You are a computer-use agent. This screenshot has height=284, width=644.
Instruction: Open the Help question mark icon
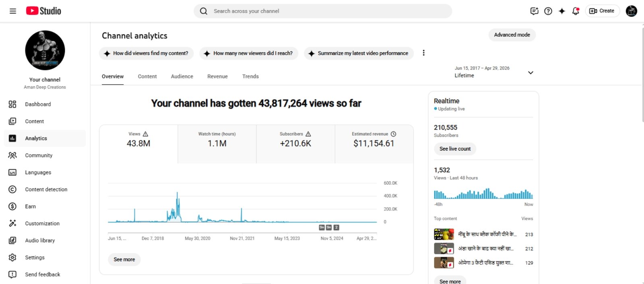point(548,11)
